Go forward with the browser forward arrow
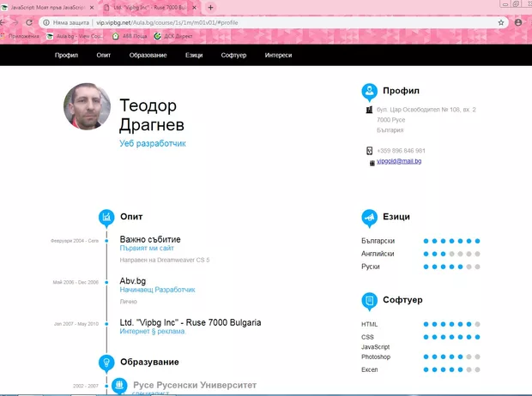The height and width of the screenshot is (396, 532). click(15, 22)
